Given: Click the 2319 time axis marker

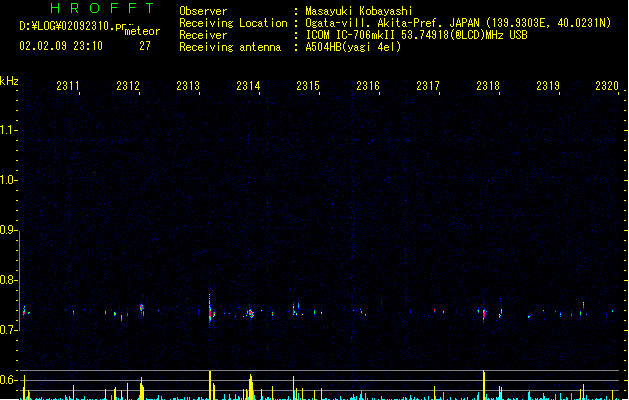Looking at the screenshot, I should tap(548, 85).
